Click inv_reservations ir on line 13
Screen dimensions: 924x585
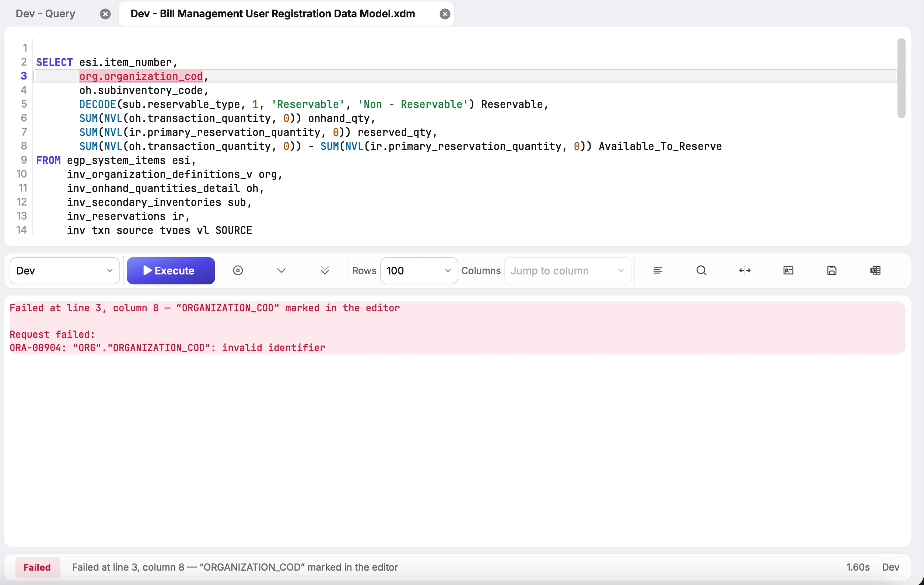[126, 216]
